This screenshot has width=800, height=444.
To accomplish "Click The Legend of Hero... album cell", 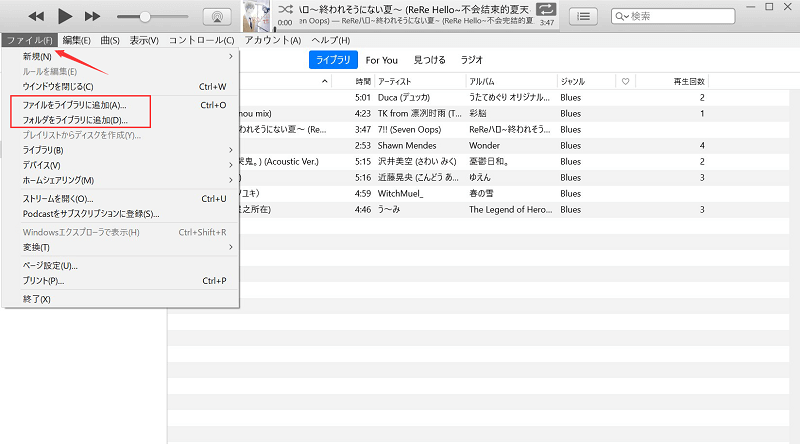I will pos(511,210).
